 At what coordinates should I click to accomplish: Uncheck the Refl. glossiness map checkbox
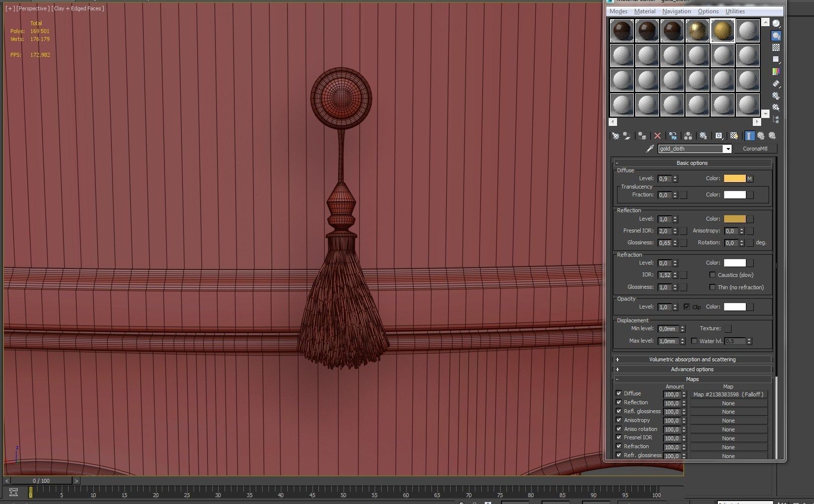(619, 411)
